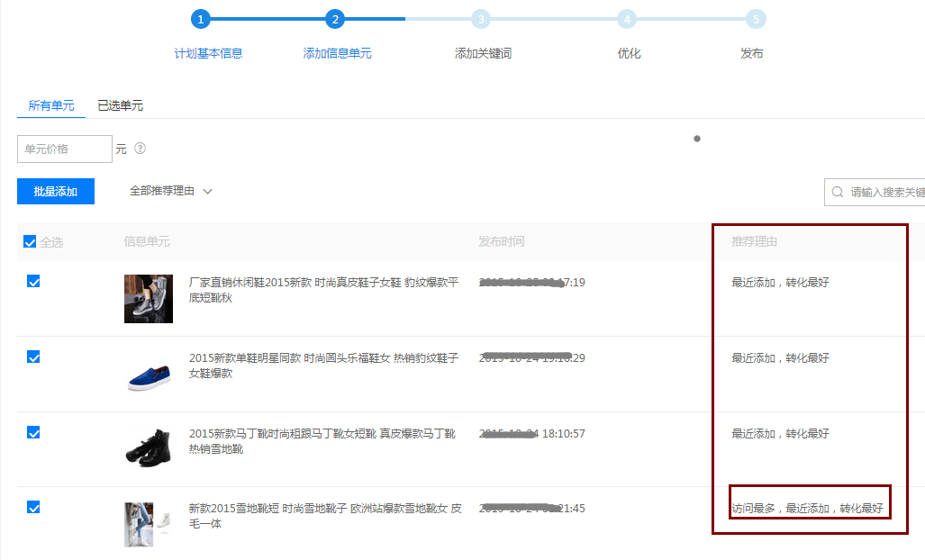This screenshot has height=560, width=925.
Task: Uncheck the snow boots row checkbox
Action: (x=33, y=508)
